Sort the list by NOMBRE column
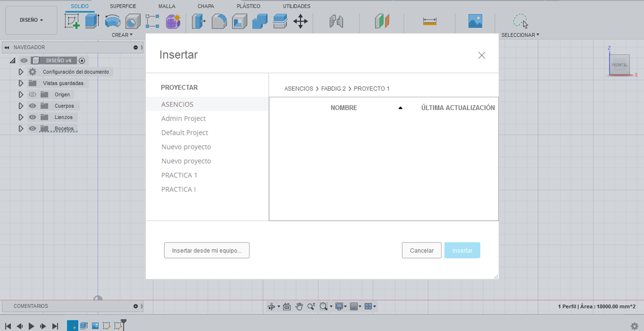The height and width of the screenshot is (331, 644). [344, 108]
